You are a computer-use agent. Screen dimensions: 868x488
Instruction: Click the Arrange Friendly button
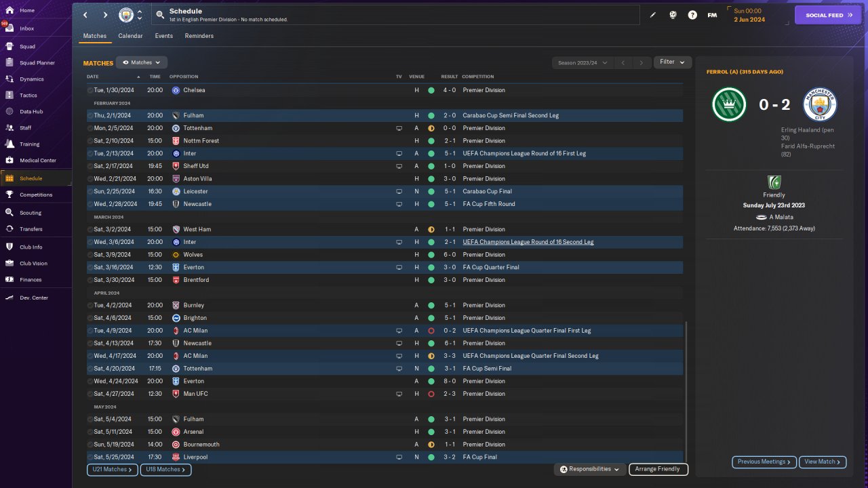[x=658, y=469]
